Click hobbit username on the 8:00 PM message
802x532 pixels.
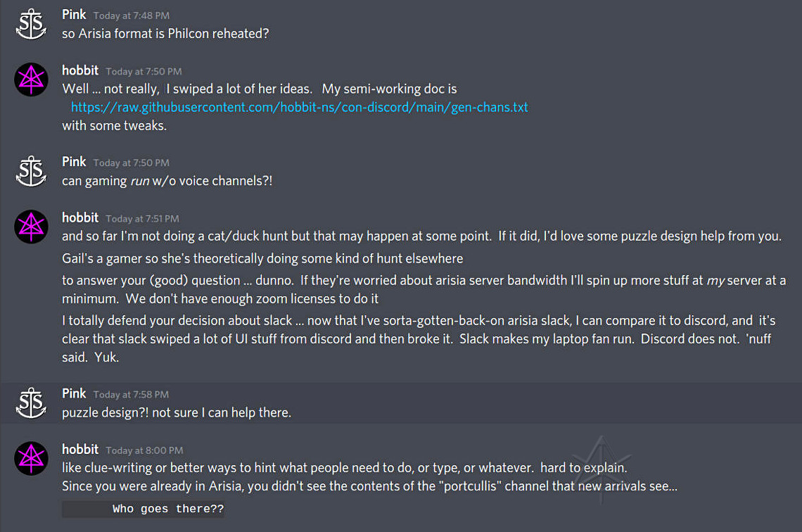click(x=80, y=449)
